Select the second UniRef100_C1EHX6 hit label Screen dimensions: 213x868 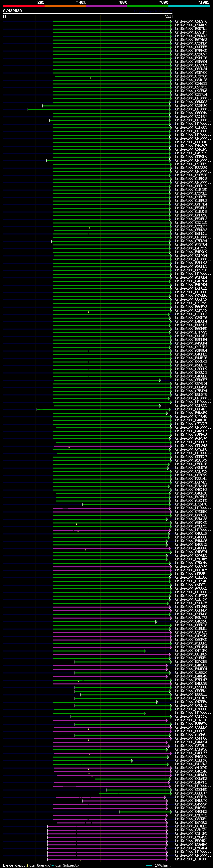click(191, 761)
